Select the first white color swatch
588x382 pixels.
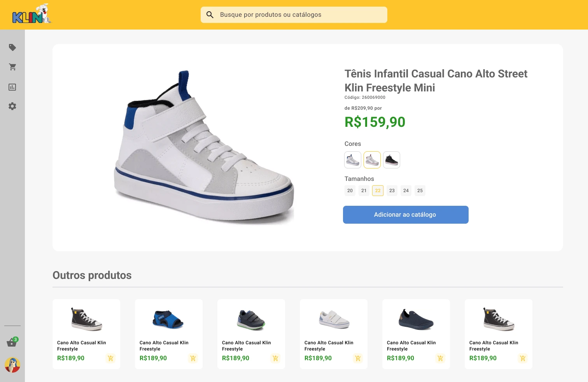(x=353, y=160)
